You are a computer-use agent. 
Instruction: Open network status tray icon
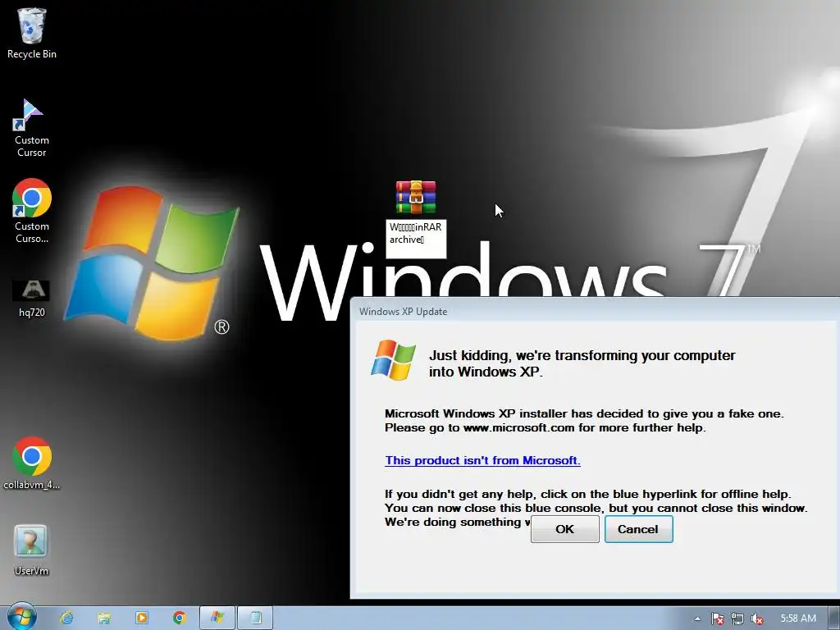pyautogui.click(x=737, y=619)
